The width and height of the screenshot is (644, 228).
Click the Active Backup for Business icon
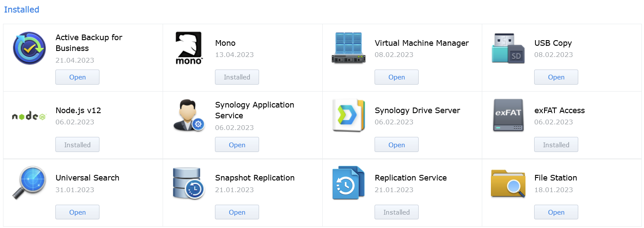click(x=29, y=48)
